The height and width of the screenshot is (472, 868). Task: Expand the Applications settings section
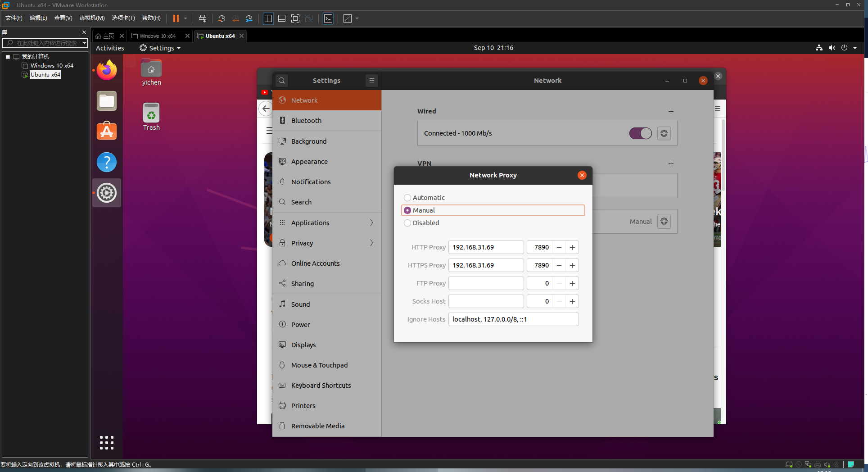click(x=327, y=222)
